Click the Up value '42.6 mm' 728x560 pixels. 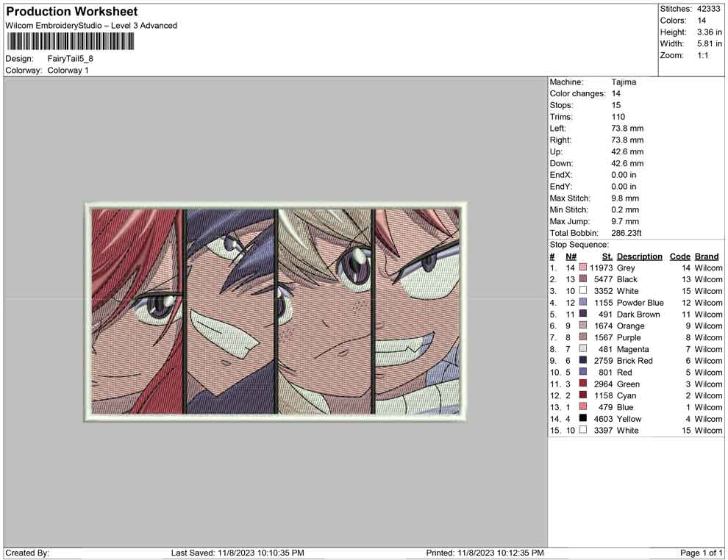pyautogui.click(x=627, y=151)
